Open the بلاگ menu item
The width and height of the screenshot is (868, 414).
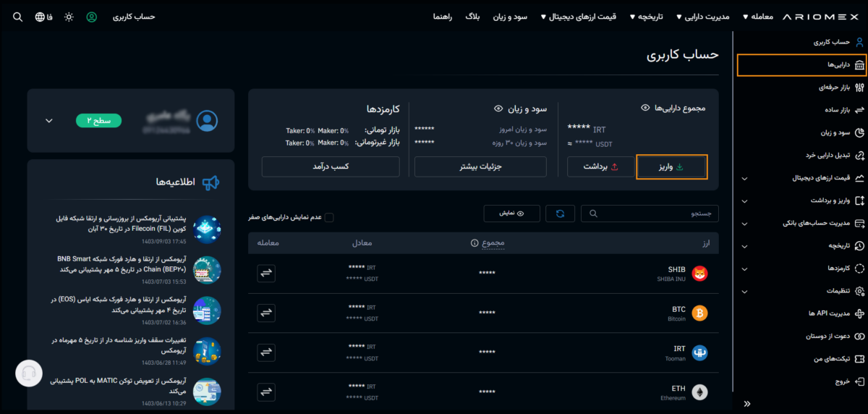[472, 17]
